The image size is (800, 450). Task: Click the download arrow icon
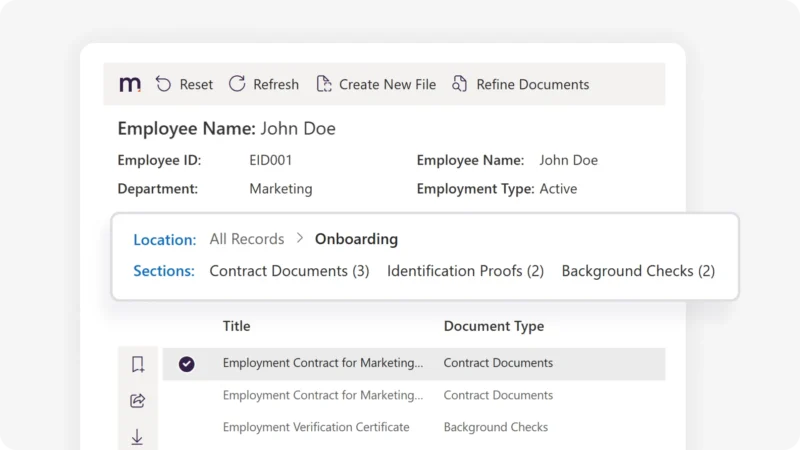[x=137, y=437]
